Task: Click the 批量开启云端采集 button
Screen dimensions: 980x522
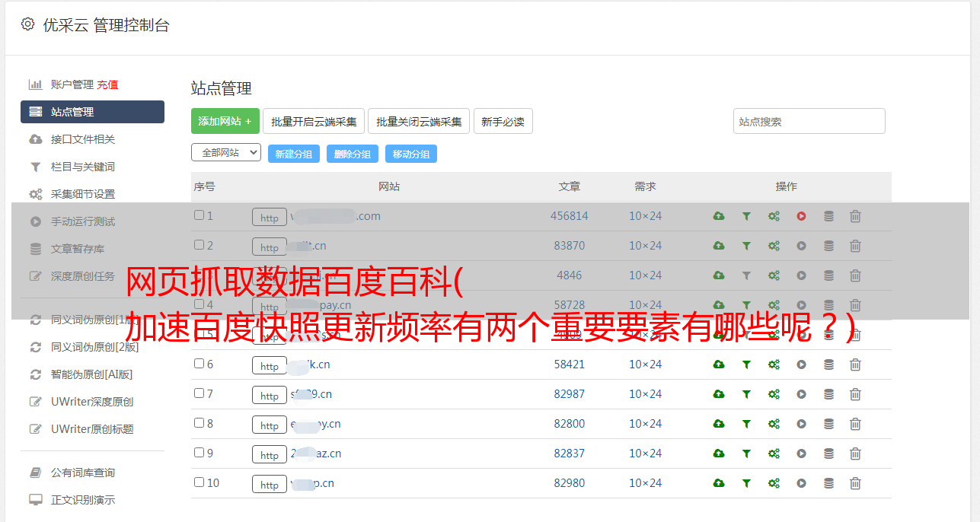Action: pyautogui.click(x=314, y=121)
